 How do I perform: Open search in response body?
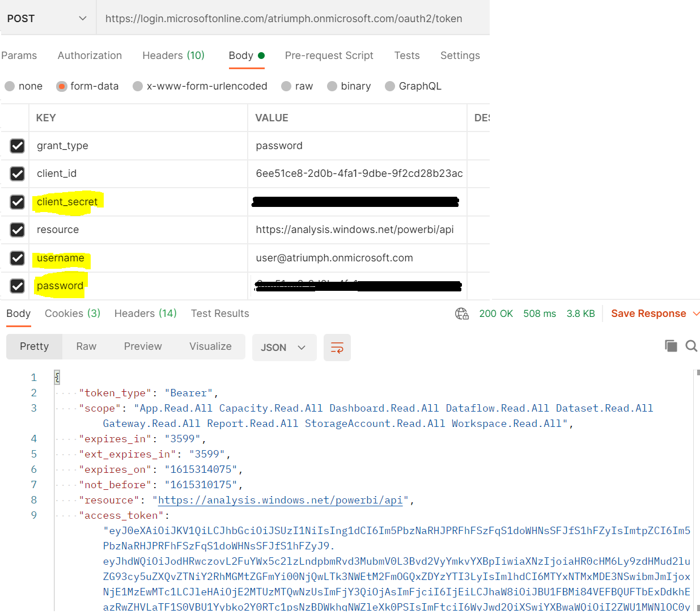pos(691,346)
